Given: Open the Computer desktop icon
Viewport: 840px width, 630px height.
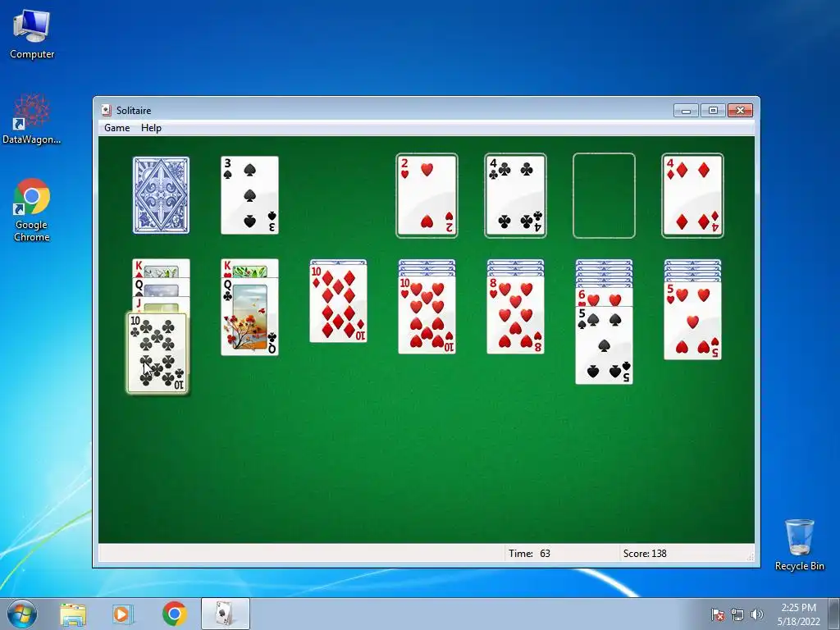Looking at the screenshot, I should point(32,34).
